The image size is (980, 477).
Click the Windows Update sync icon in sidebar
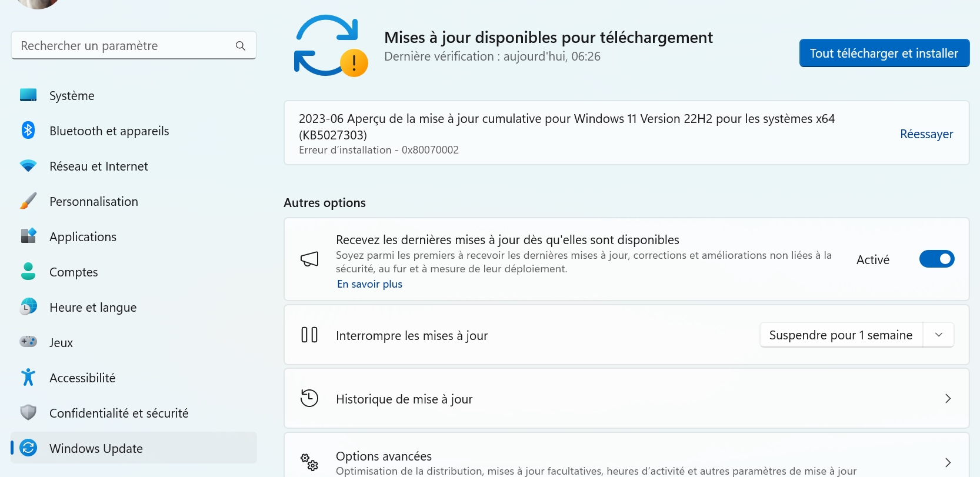tap(28, 448)
